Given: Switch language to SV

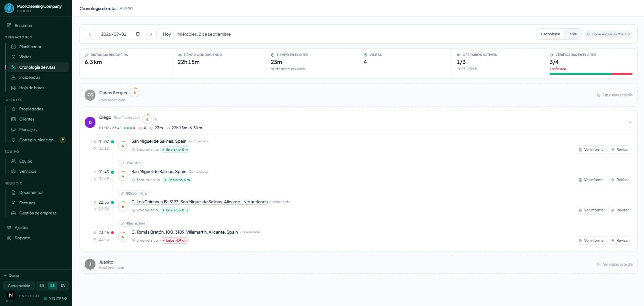Looking at the screenshot, I should click(63, 285).
